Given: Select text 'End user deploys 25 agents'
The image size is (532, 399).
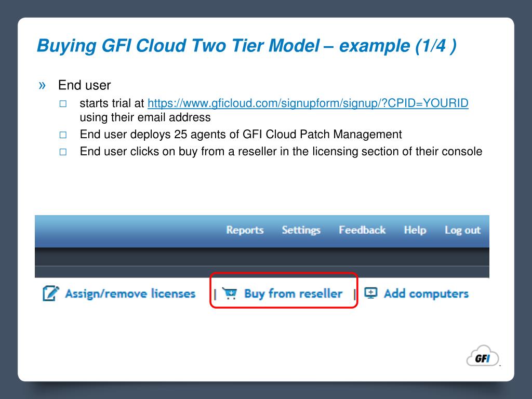Looking at the screenshot, I should (x=153, y=135).
